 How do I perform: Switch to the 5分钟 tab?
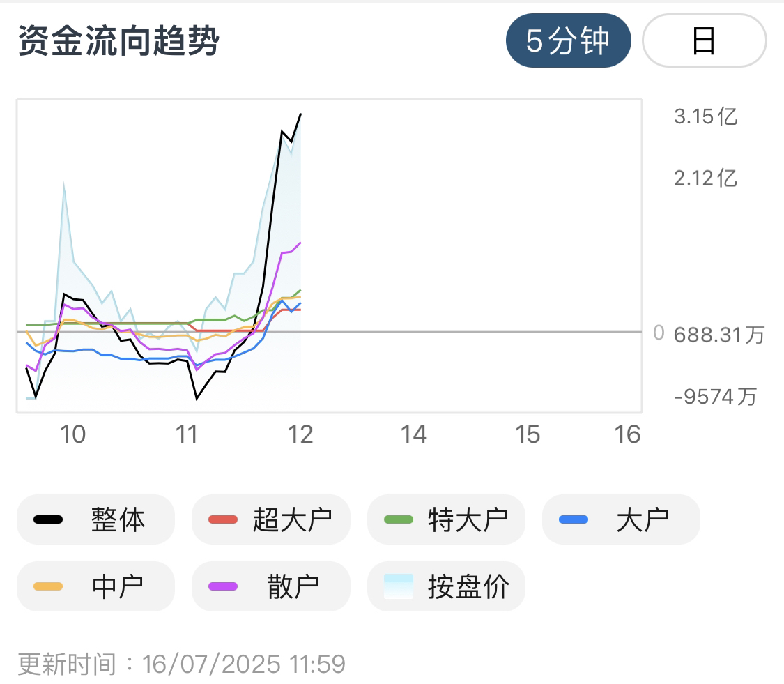click(x=569, y=40)
